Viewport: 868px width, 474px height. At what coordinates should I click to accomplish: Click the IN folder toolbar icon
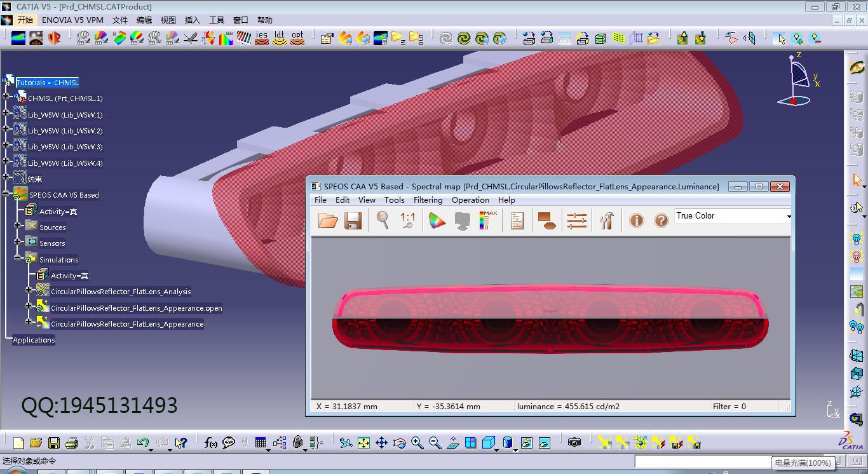point(398,38)
